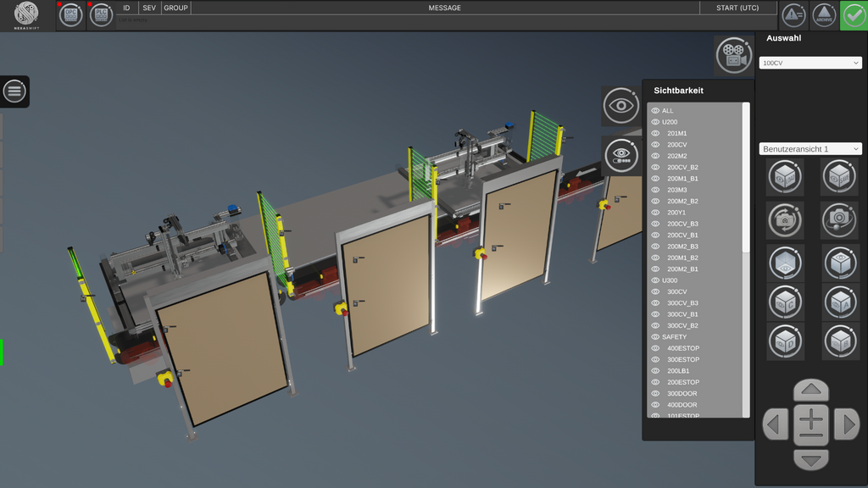
Task: Select 200M1_B1 in visibility list
Action: (x=682, y=179)
